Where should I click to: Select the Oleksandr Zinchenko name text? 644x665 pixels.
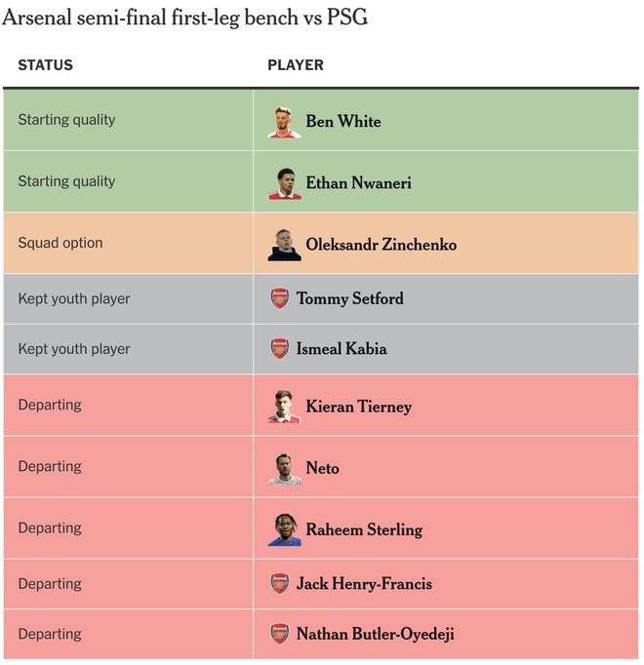[x=381, y=245]
